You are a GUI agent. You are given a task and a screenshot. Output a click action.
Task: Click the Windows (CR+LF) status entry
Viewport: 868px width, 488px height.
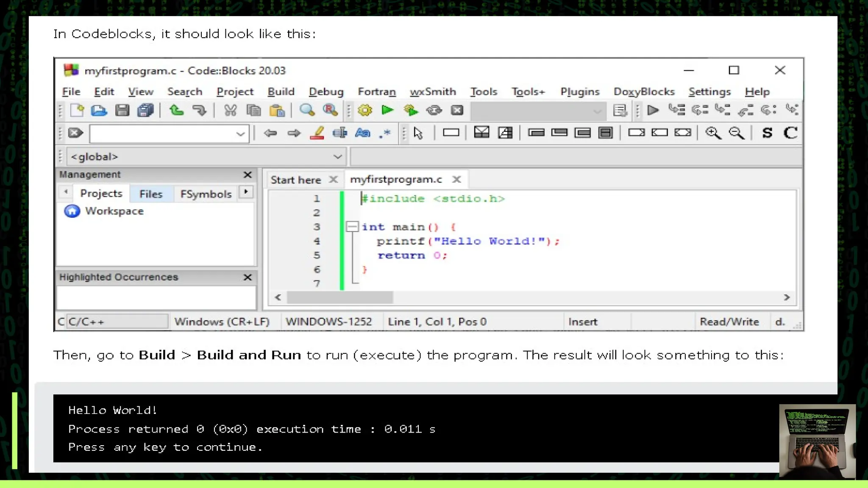222,322
